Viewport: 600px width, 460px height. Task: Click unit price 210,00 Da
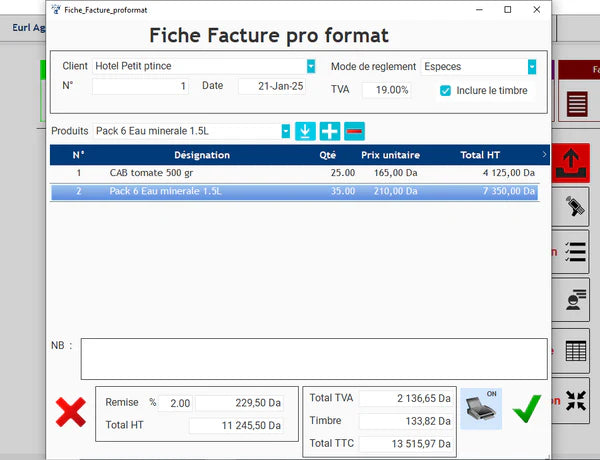click(x=395, y=191)
